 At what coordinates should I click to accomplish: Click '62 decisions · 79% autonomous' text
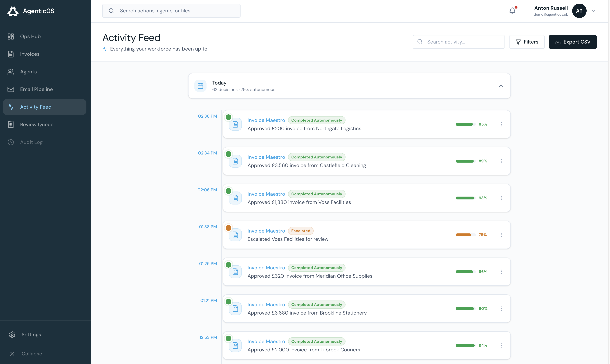click(x=244, y=90)
